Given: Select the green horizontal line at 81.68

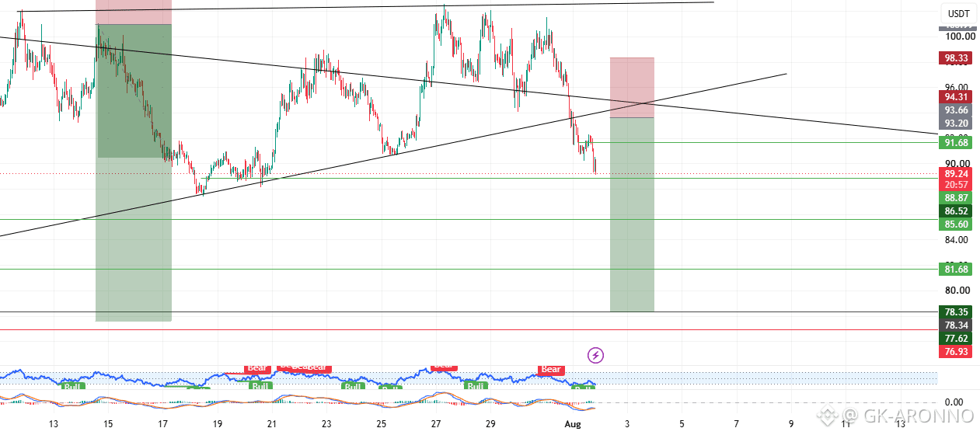Looking at the screenshot, I should (469, 270).
